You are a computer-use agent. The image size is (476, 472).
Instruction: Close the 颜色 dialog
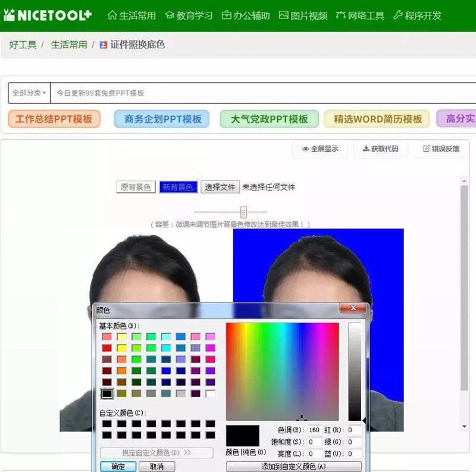[353, 308]
